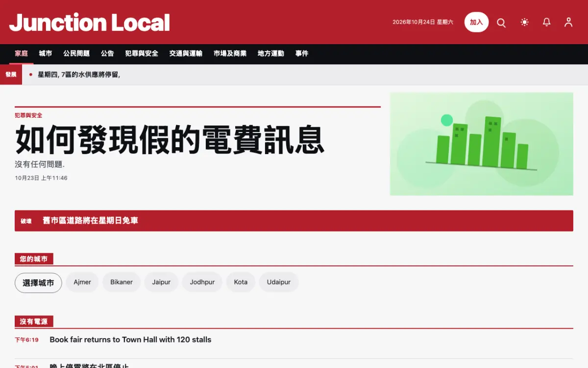Viewport: 588px width, 368px height.
Task: Click the 沒有電源 section label
Action: (x=34, y=322)
